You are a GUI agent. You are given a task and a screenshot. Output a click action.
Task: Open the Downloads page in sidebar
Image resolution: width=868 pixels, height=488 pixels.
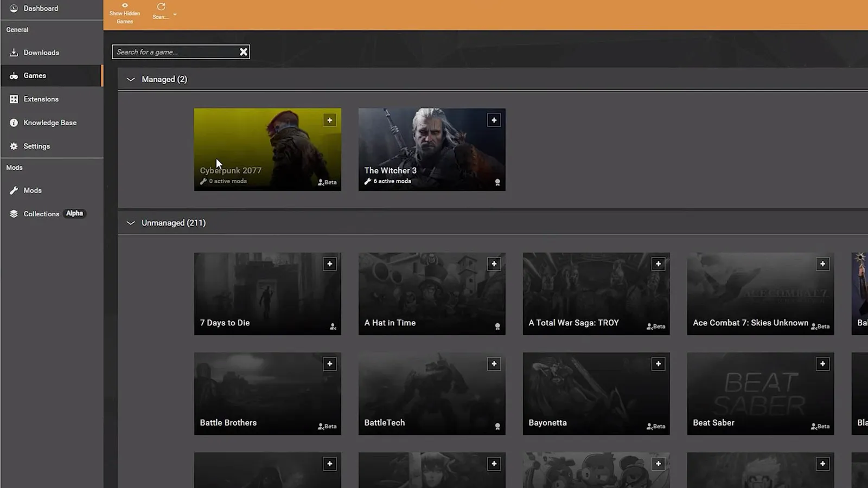(x=41, y=53)
